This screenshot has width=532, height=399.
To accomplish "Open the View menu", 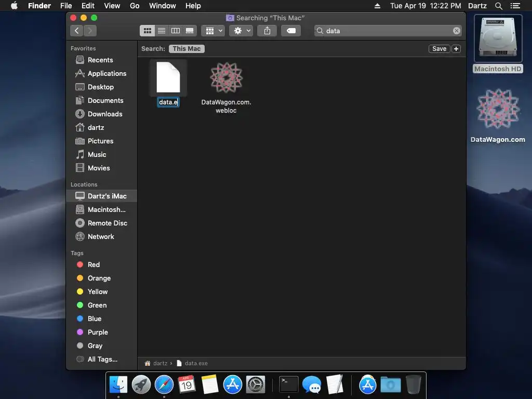I will tap(112, 6).
